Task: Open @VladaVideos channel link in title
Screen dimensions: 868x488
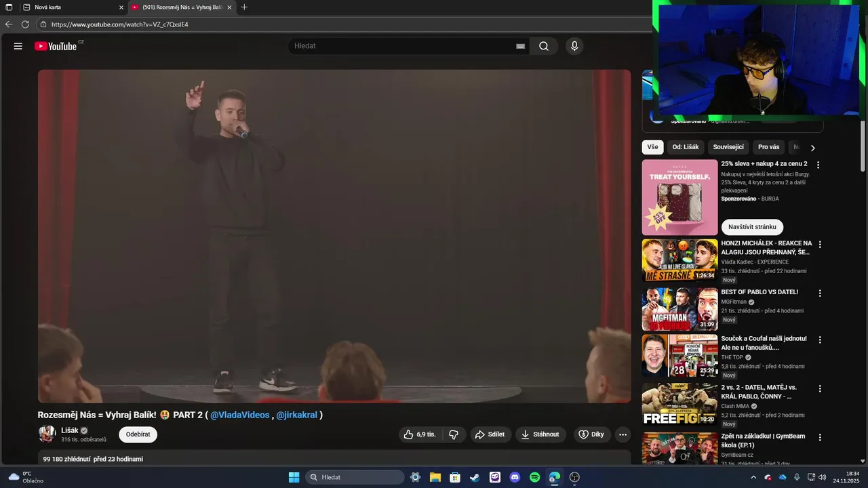Action: pos(239,415)
